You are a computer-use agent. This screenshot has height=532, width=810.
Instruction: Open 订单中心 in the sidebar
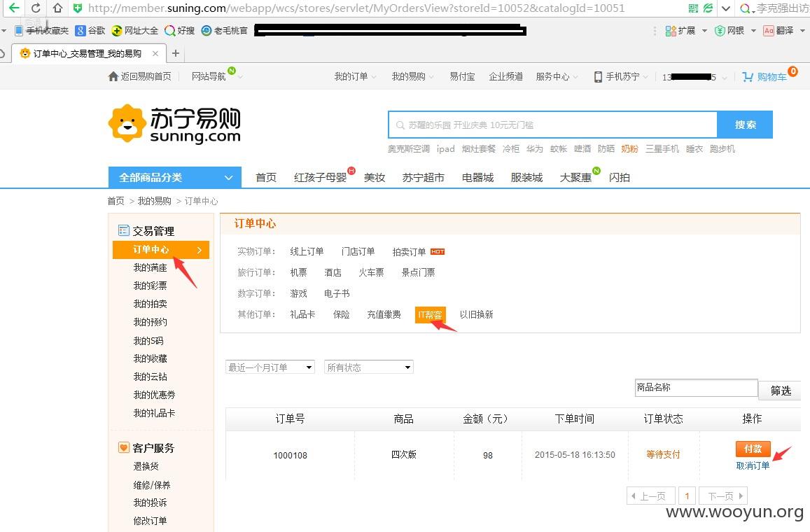point(160,249)
